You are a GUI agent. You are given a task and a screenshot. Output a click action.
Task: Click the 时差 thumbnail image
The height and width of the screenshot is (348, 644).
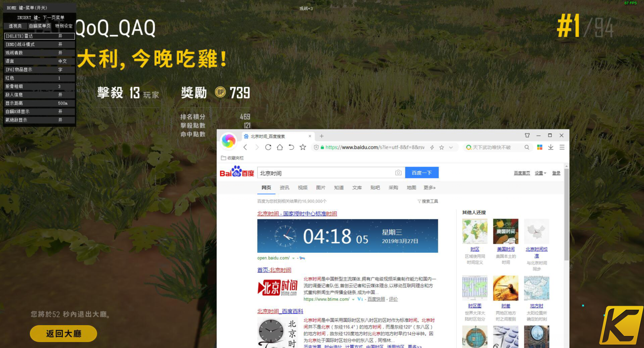point(506,288)
